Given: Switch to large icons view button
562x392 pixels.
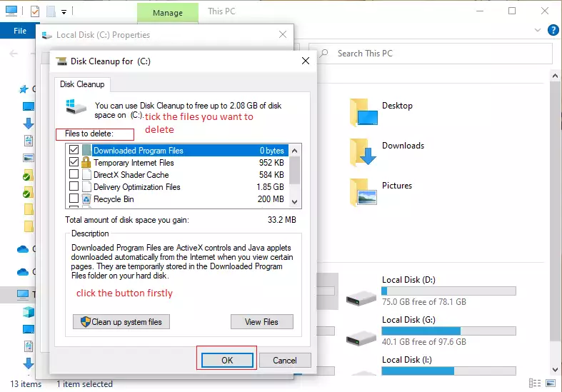Looking at the screenshot, I should point(551,383).
